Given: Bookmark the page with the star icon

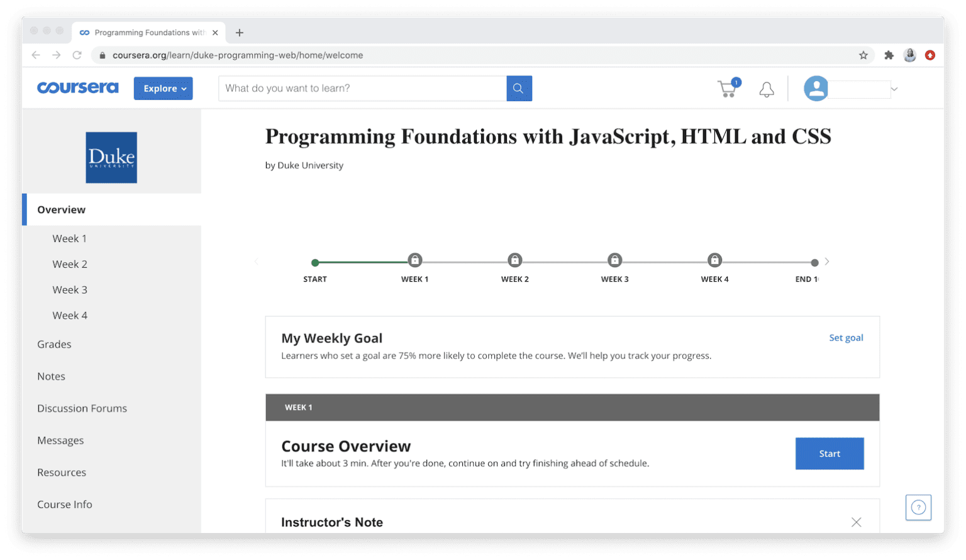Looking at the screenshot, I should pyautogui.click(x=863, y=55).
